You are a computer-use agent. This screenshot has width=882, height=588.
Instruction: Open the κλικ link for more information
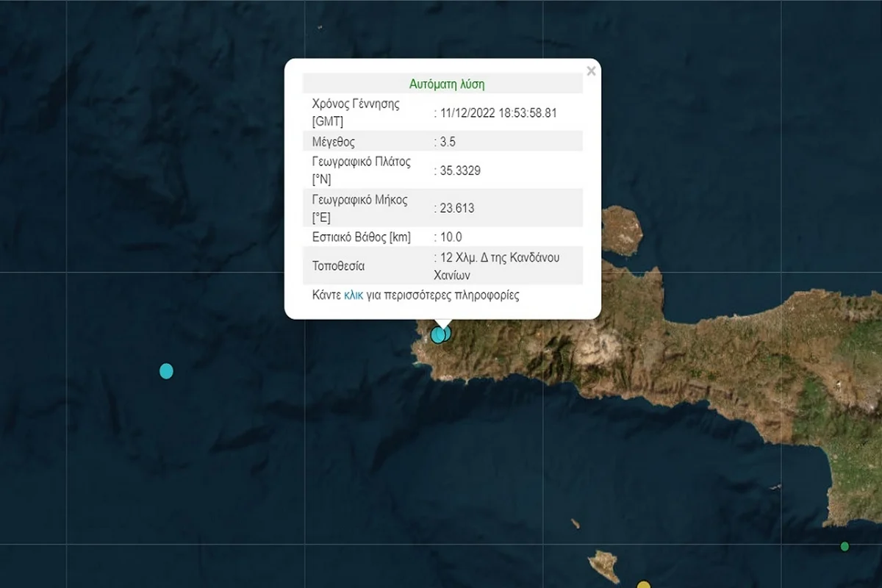point(354,295)
